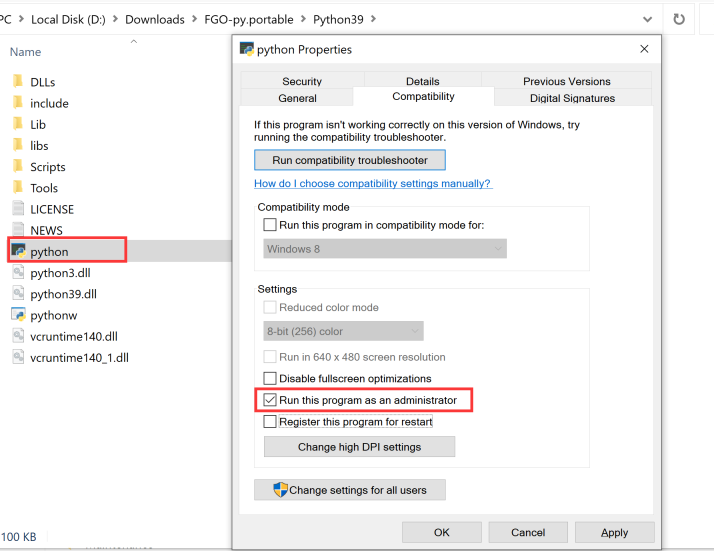The image size is (714, 551).
Task: Expand chevron after Downloads in path
Action: point(194,19)
